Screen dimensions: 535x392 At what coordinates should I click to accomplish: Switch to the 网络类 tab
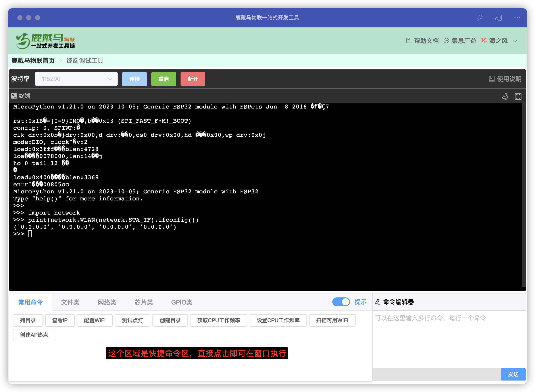107,302
